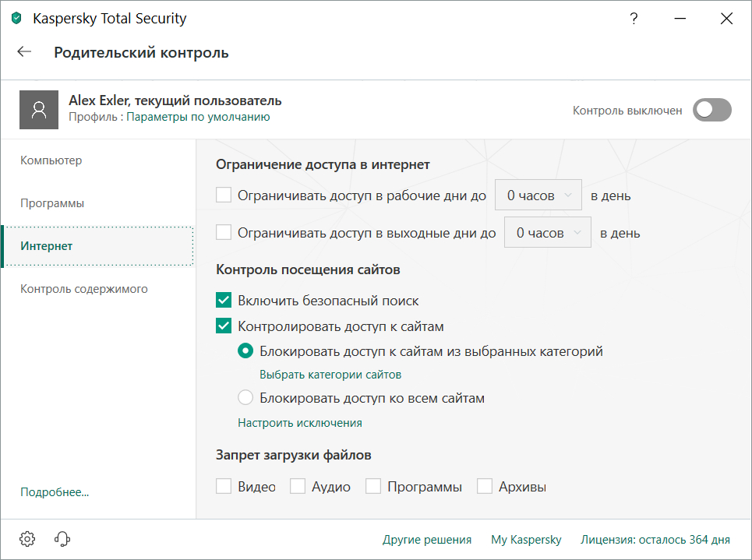The image size is (752, 560).
Task: Open My Kaspersky link in footer
Action: point(526,539)
